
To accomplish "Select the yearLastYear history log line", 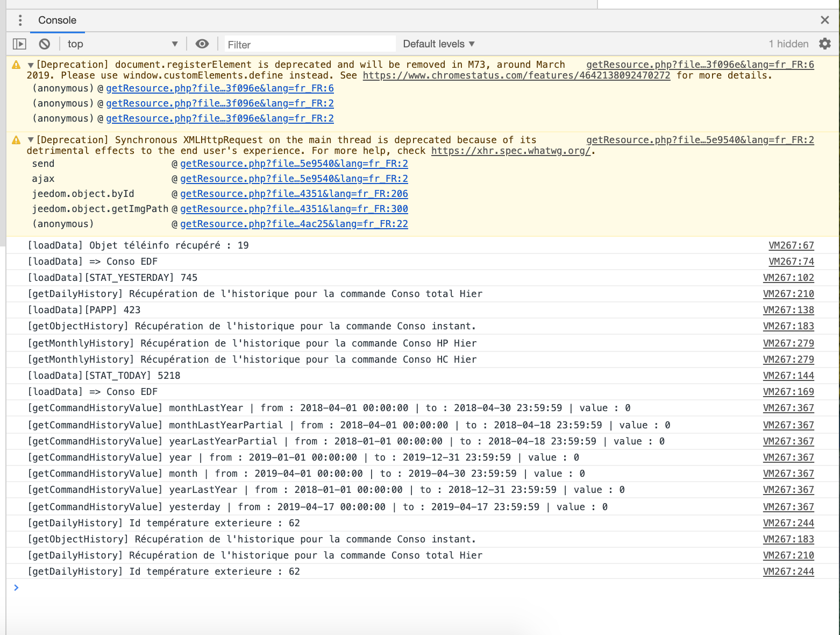I will tap(326, 490).
